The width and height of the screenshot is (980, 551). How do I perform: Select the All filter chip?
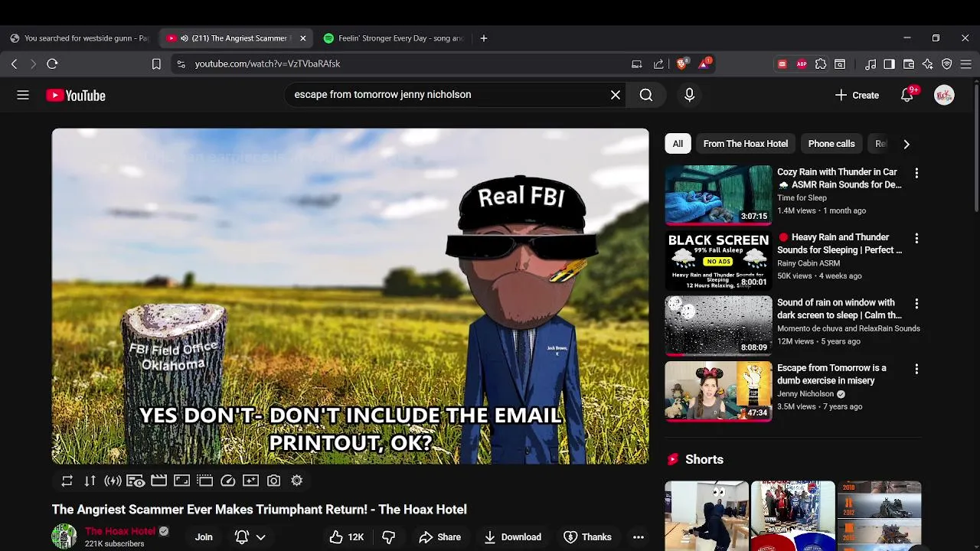point(678,144)
